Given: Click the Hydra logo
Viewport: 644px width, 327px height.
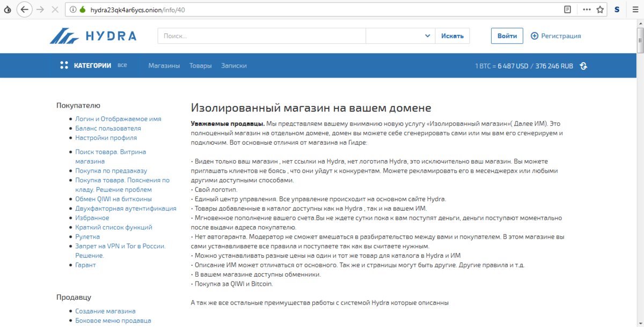Looking at the screenshot, I should point(93,36).
